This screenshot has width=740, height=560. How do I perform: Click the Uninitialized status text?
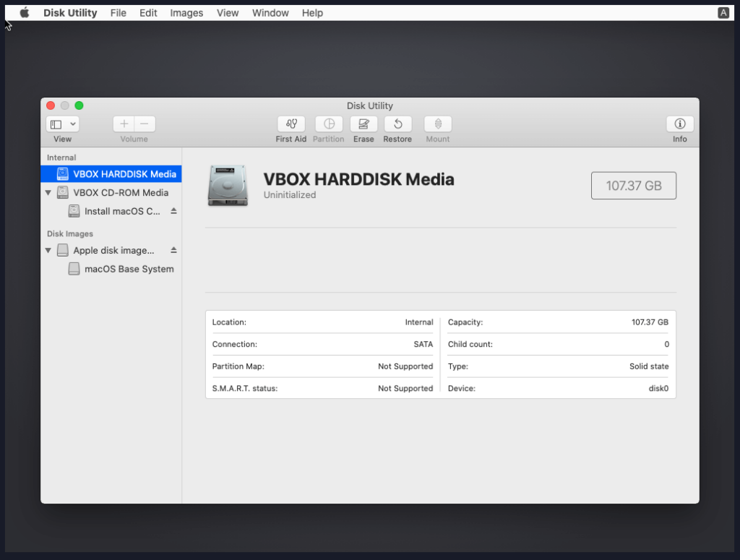[290, 195]
